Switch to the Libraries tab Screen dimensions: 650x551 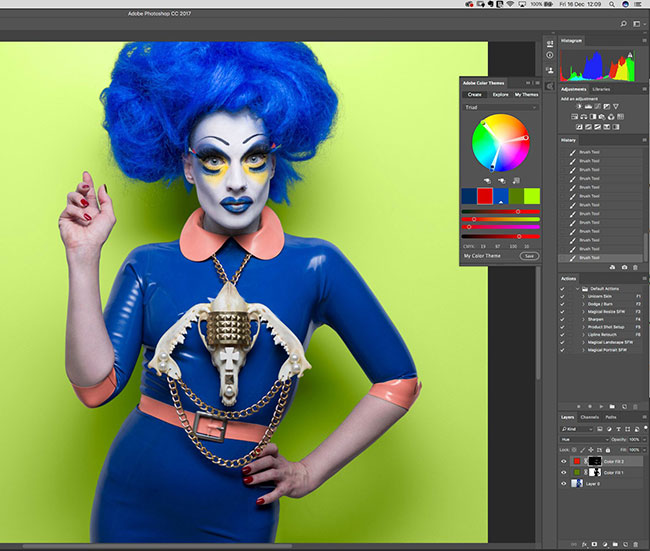tap(601, 89)
